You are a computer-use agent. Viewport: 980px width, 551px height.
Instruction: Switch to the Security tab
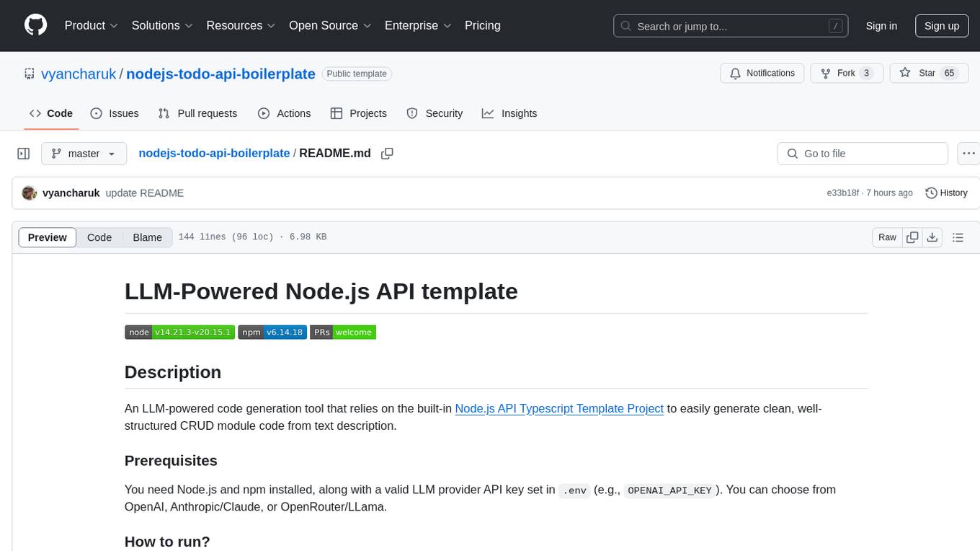[x=435, y=113]
